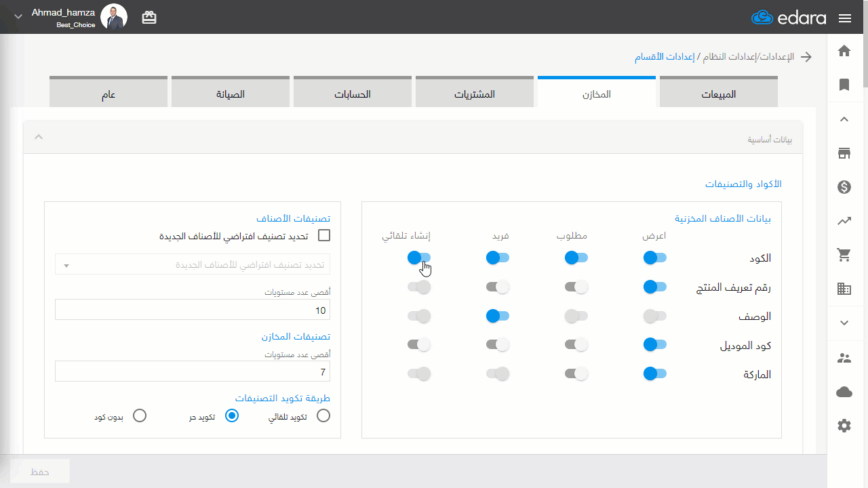The width and height of the screenshot is (868, 488).
Task: Switch to the المشتريات tab
Action: coord(475,92)
